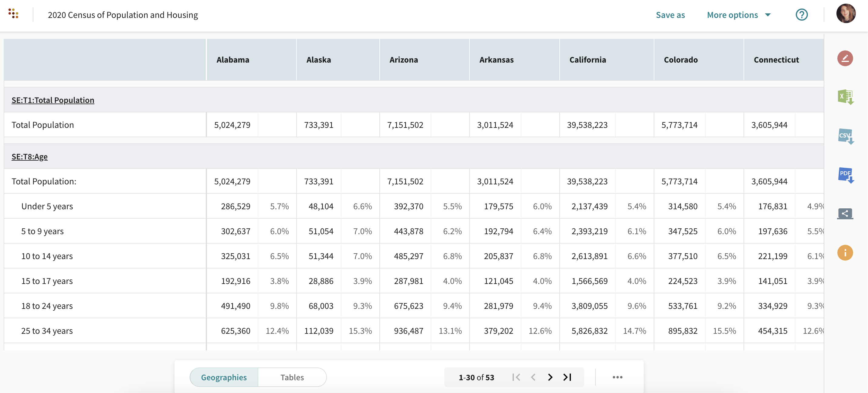Open the three-dots more menu
The height and width of the screenshot is (393, 868).
617,377
